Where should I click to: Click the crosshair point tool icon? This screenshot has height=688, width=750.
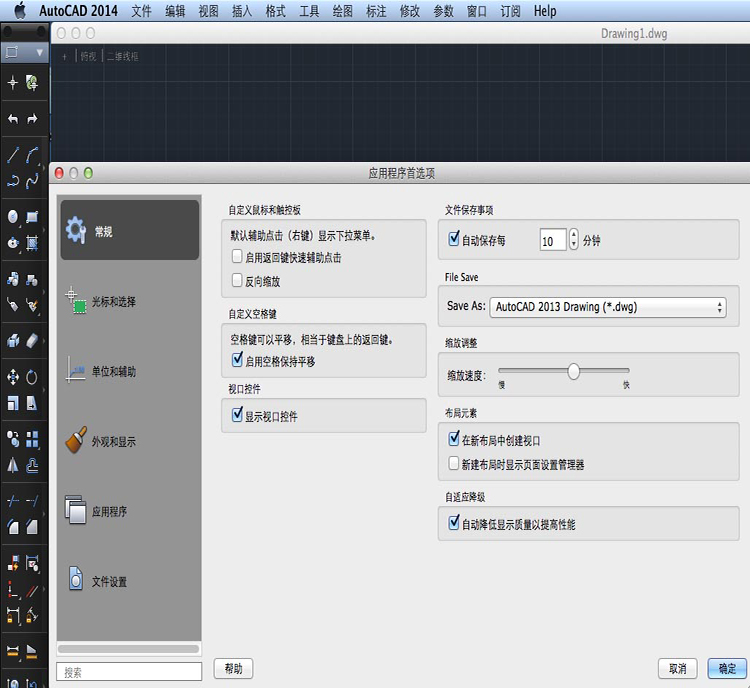click(13, 83)
